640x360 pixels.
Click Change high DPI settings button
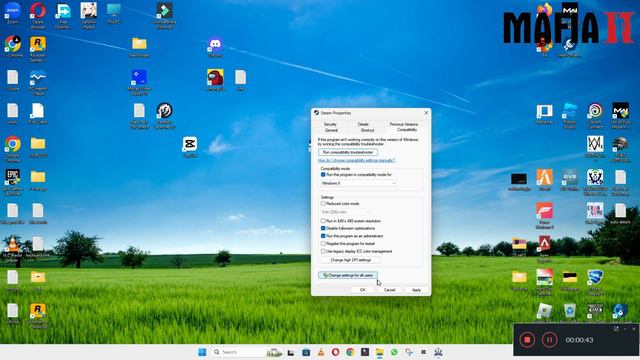click(351, 260)
